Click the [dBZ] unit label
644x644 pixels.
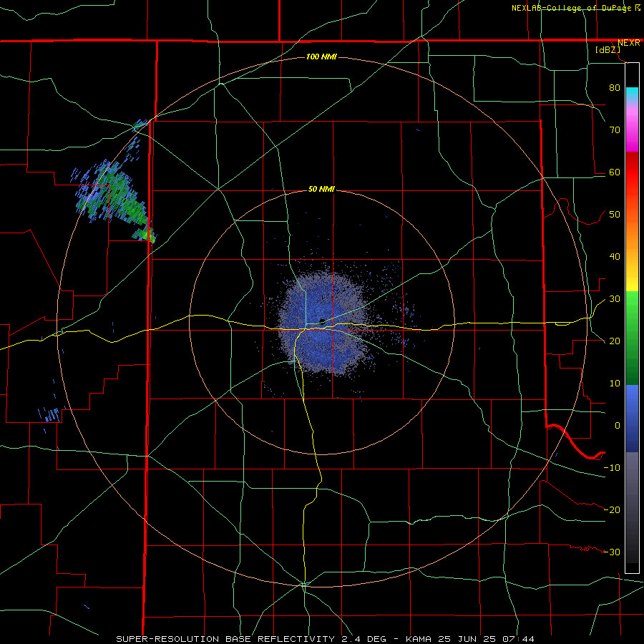click(x=608, y=49)
